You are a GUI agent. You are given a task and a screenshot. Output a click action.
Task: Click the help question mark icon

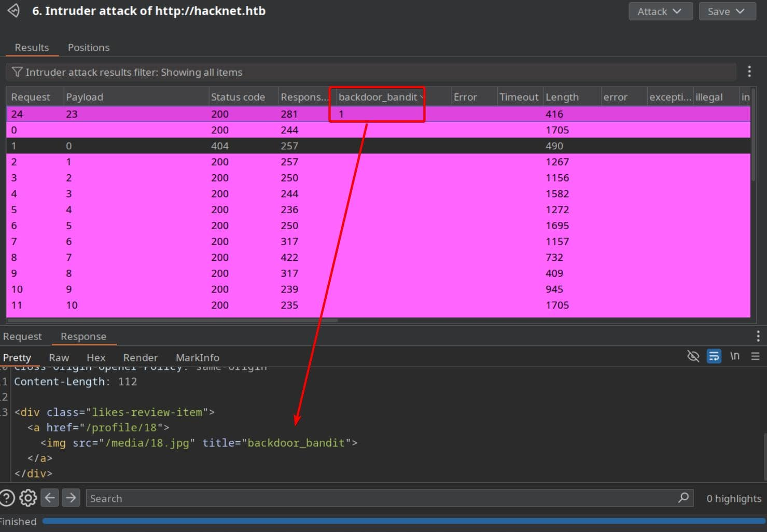[7, 498]
